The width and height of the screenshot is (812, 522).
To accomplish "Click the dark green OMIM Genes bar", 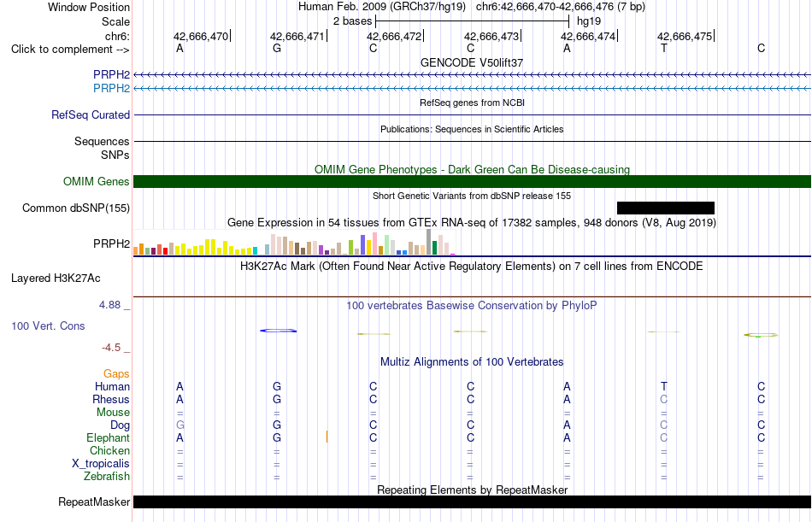I will [473, 181].
